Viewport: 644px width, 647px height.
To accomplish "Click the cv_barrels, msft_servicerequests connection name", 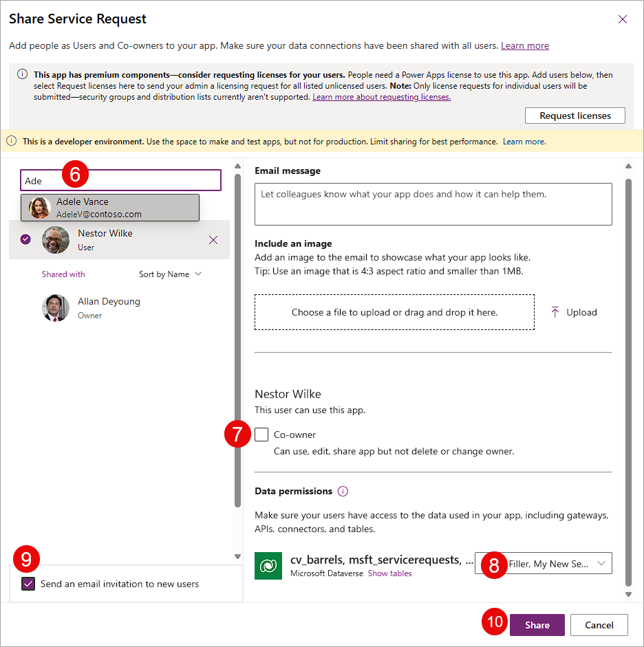I will (382, 560).
